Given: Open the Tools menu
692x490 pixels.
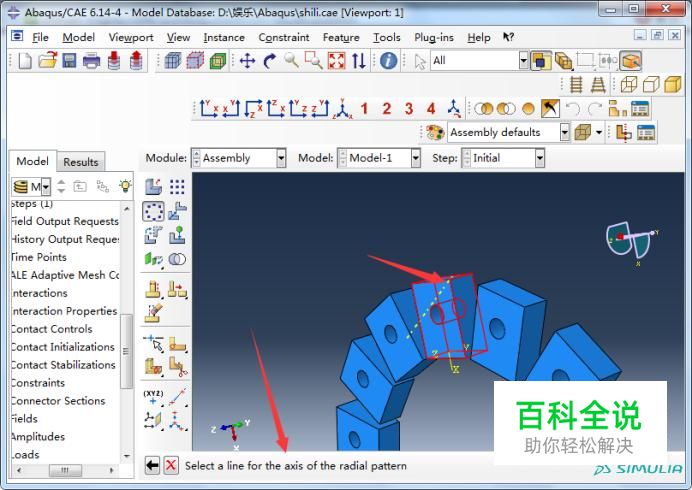Looking at the screenshot, I should pos(387,38).
